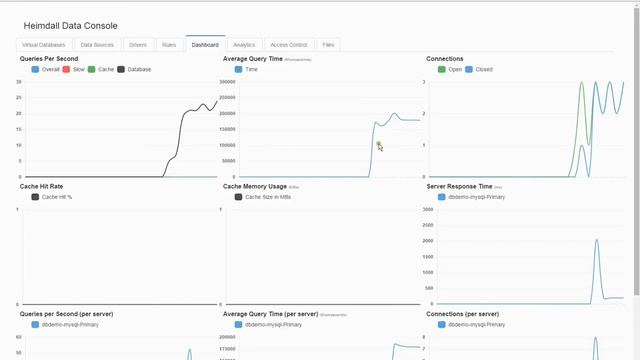
Task: Toggle dbdemo-mysql-Primary under Average Query Time (per server)
Action: tap(268, 324)
